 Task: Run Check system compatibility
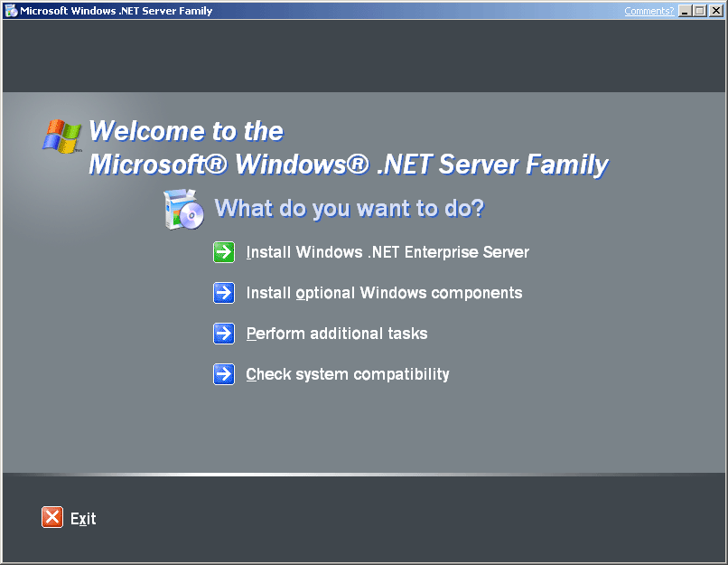pos(347,374)
